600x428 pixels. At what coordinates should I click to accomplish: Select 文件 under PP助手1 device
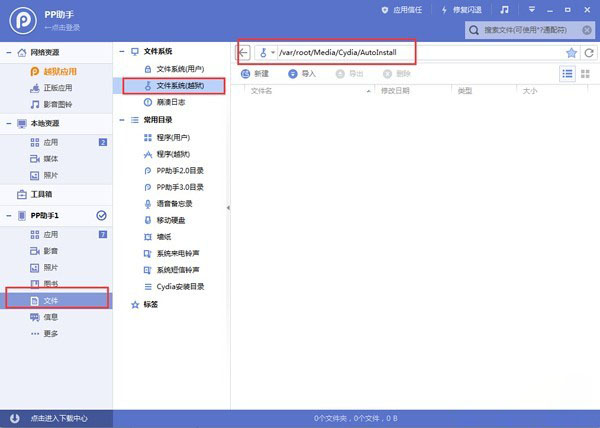pos(56,301)
